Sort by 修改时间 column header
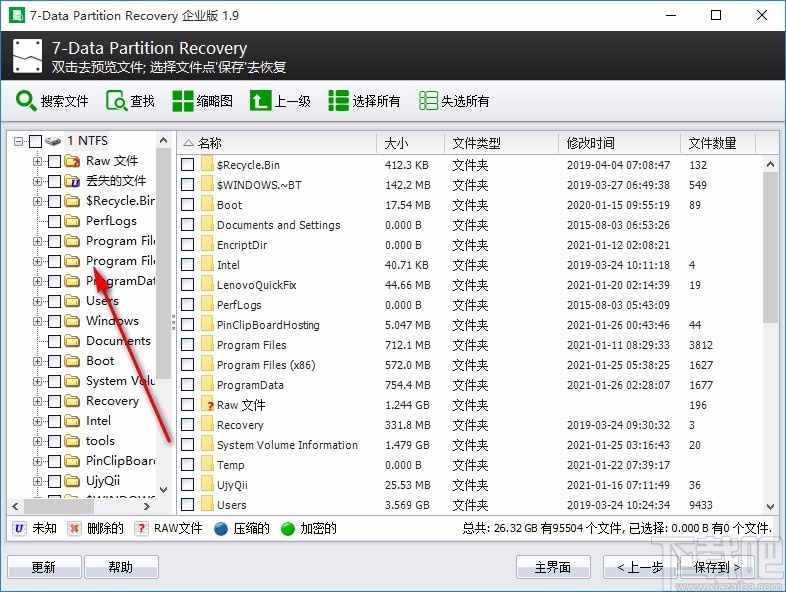Viewport: 786px width, 592px height. click(620, 143)
